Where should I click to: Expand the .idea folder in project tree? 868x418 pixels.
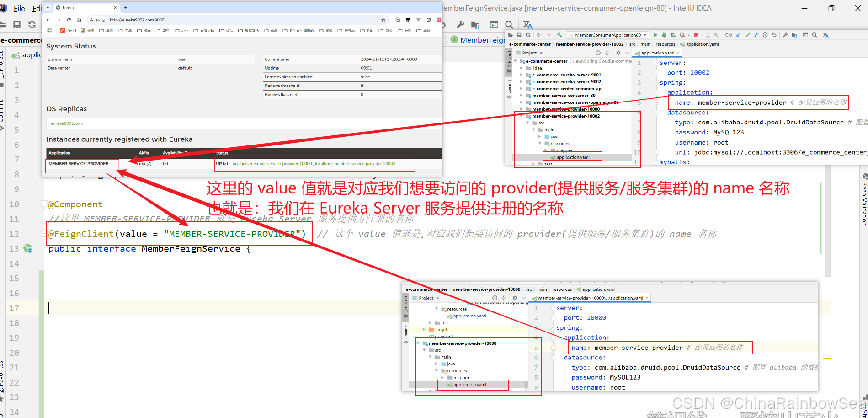click(521, 68)
